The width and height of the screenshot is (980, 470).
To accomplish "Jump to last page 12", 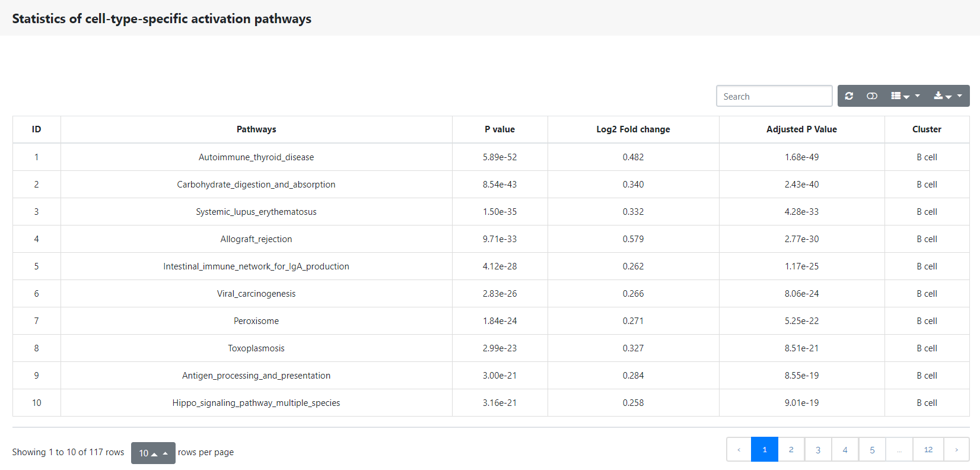I will [928, 450].
